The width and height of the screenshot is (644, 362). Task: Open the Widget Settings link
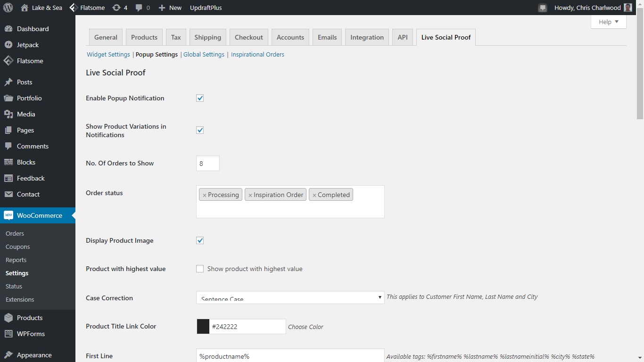click(108, 55)
